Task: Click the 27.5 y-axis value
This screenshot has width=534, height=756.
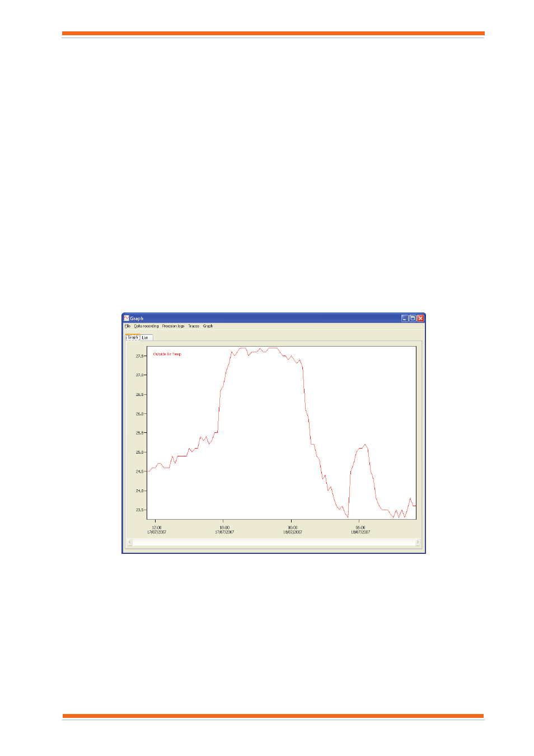Action: [x=139, y=356]
